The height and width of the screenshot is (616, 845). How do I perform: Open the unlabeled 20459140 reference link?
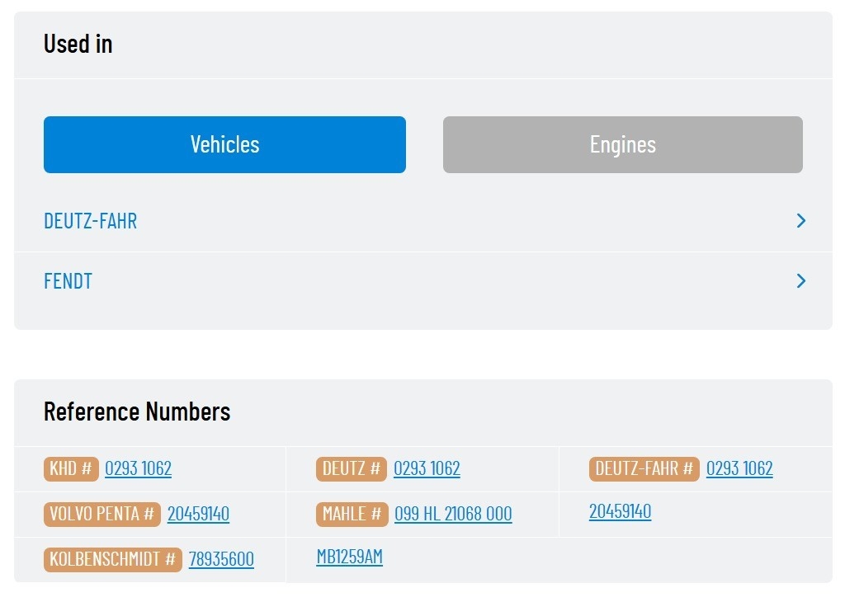click(x=621, y=511)
